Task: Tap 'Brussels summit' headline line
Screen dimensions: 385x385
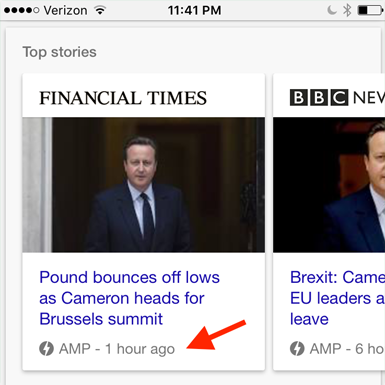Action: (101, 319)
